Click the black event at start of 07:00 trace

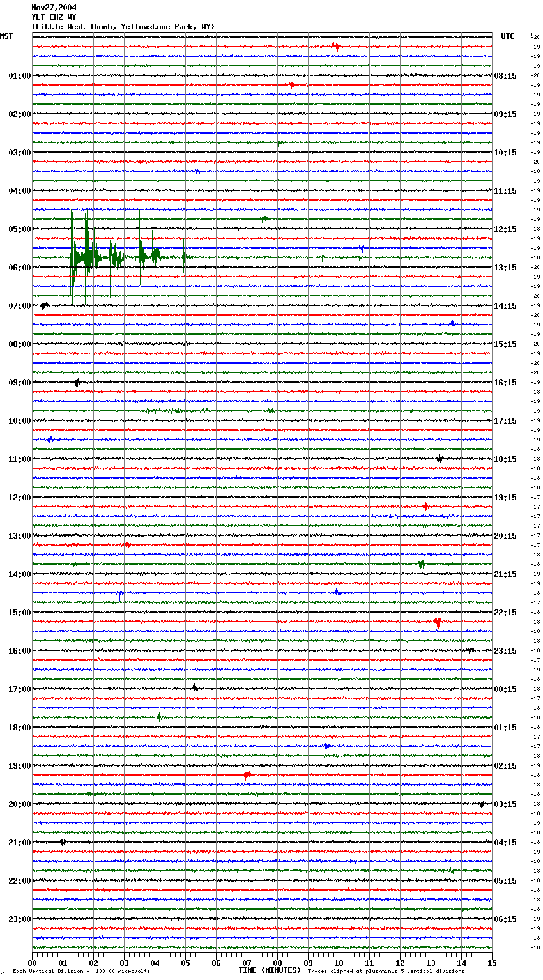43,305
